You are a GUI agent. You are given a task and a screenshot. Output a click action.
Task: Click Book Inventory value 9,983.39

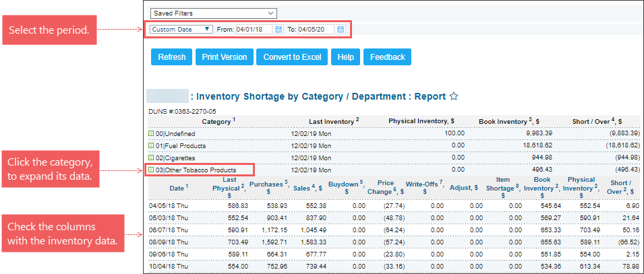[539, 134]
